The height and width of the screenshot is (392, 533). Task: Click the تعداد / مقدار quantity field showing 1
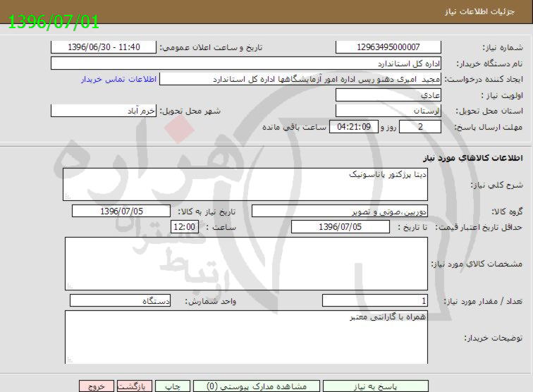375,301
